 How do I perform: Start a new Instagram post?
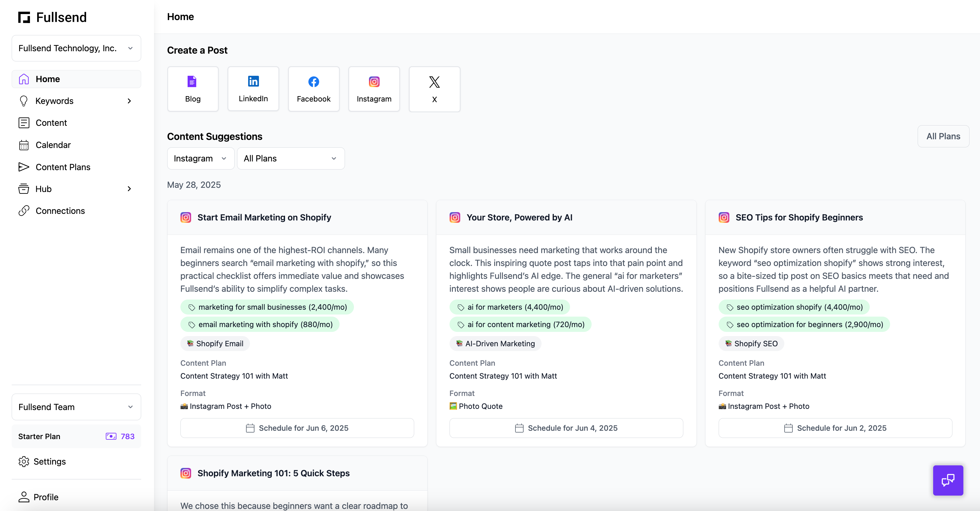click(x=374, y=89)
